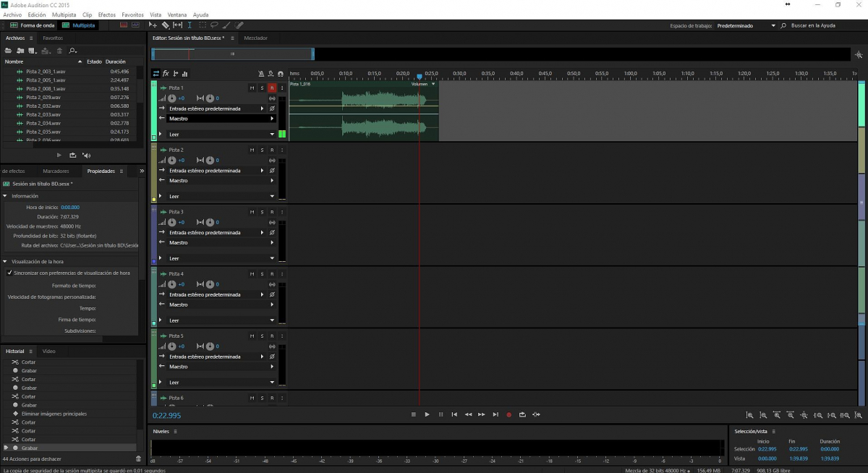The image size is (868, 473).
Task: Uncheck Sincronizar con preferencias de visualización de hora
Action: pyautogui.click(x=9, y=273)
